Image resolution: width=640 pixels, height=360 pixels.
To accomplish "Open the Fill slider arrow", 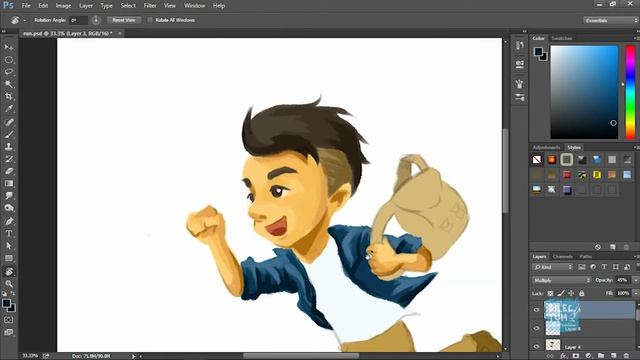I will [636, 293].
